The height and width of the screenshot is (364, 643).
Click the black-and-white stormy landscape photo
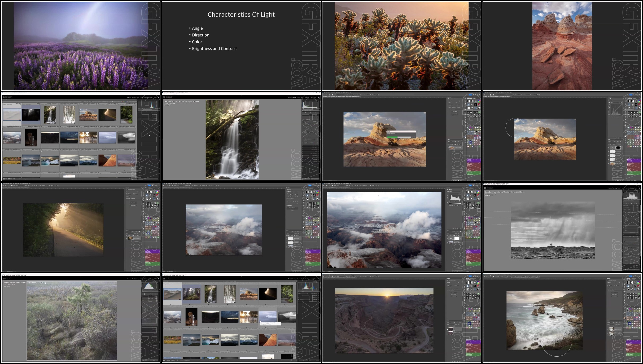point(553,230)
